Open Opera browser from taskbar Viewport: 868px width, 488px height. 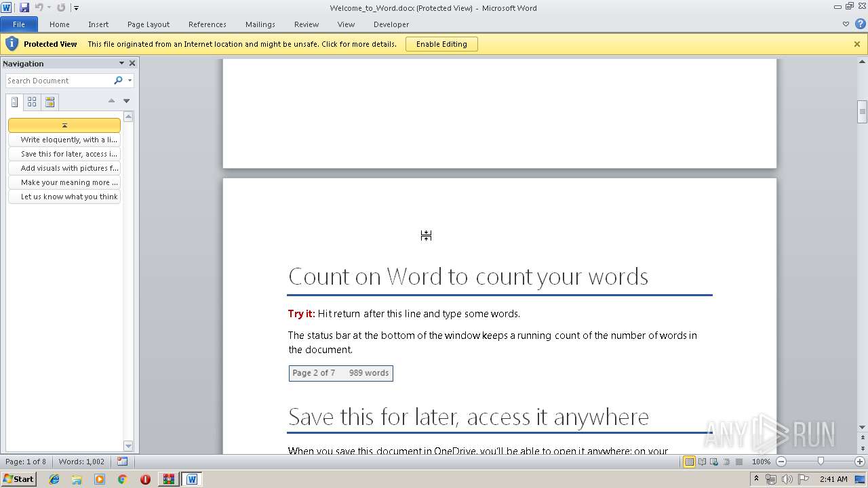(145, 479)
